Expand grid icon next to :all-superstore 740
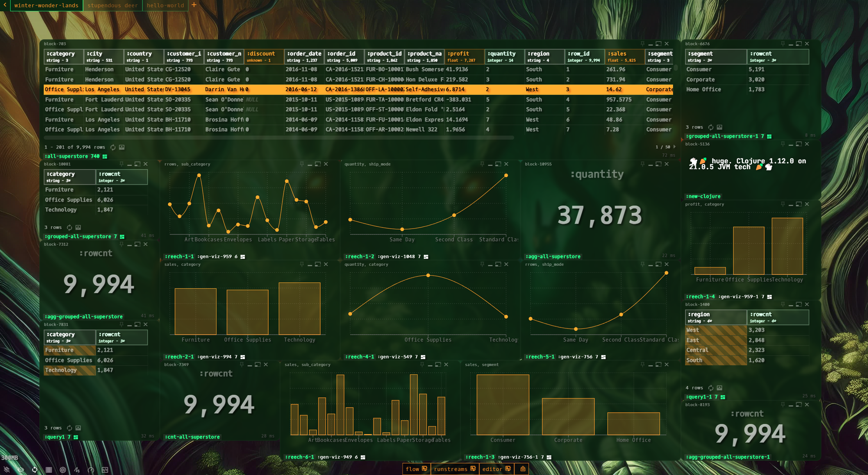868x475 pixels. click(x=105, y=156)
